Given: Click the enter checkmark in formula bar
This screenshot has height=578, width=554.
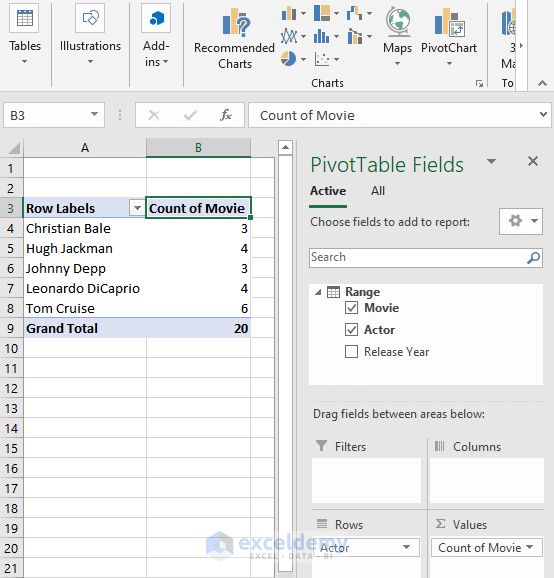Looking at the screenshot, I should tap(190, 115).
